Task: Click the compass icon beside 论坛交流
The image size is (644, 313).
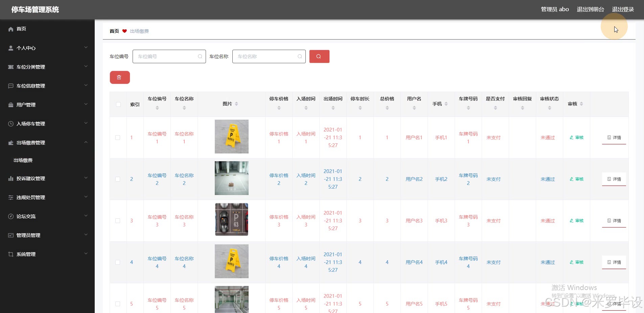Action: click(x=11, y=216)
